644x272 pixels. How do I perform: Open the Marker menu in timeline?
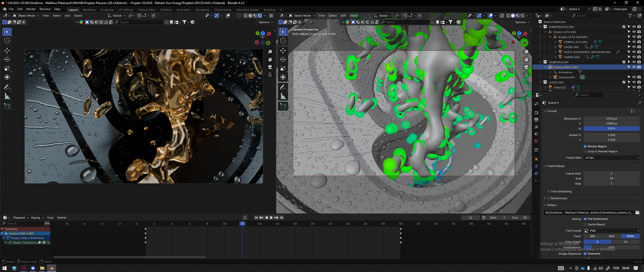62,218
